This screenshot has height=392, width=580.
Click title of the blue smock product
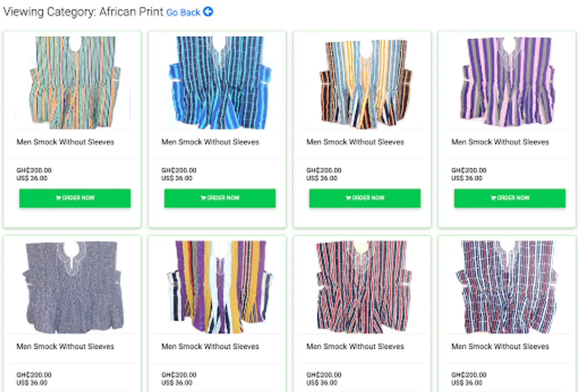coord(210,142)
